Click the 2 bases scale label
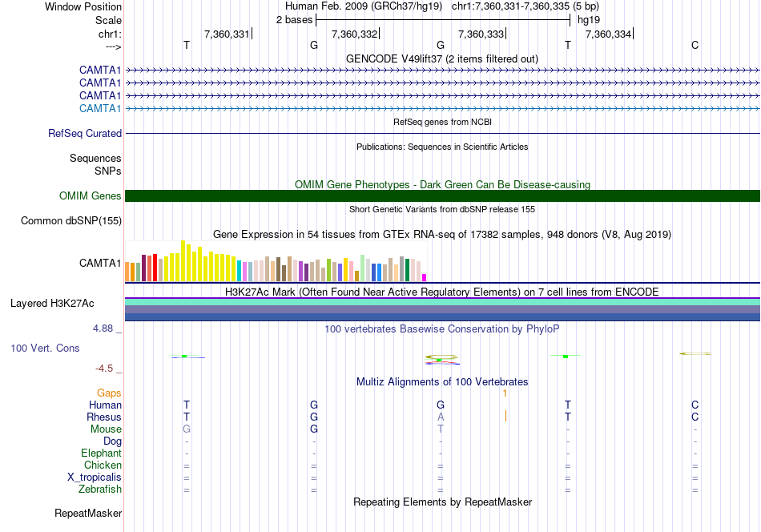Viewport: 761px width, 532px height. click(x=294, y=20)
